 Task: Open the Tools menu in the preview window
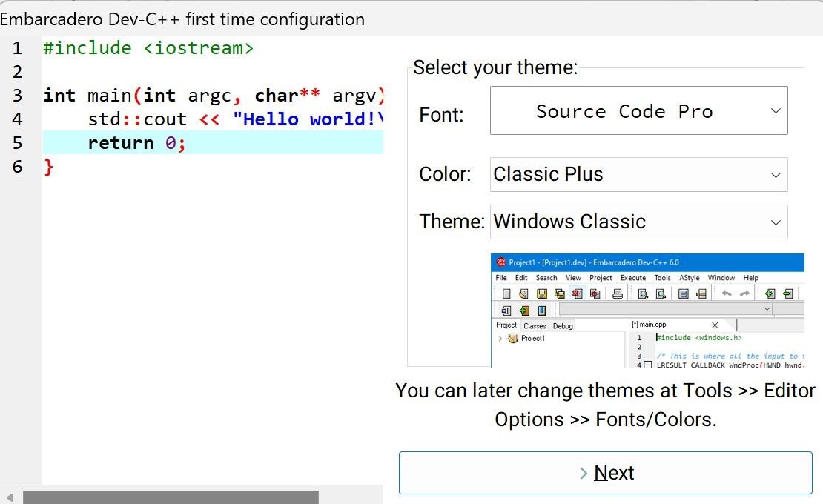(662, 277)
